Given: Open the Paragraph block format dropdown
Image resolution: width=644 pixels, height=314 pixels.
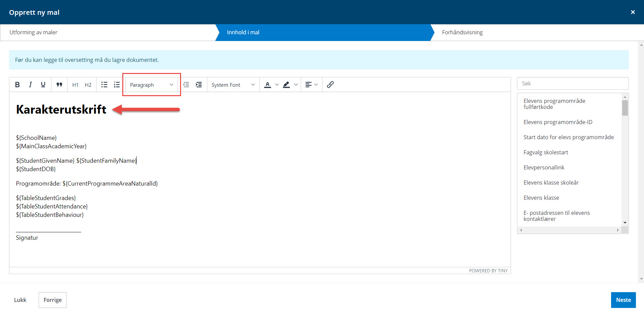Looking at the screenshot, I should [152, 85].
